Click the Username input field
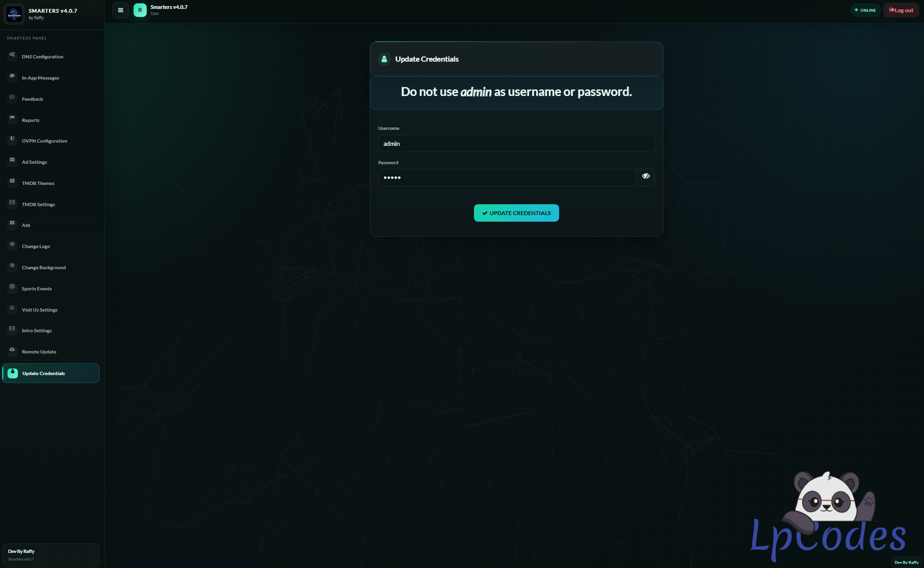The width and height of the screenshot is (924, 568). tap(516, 144)
